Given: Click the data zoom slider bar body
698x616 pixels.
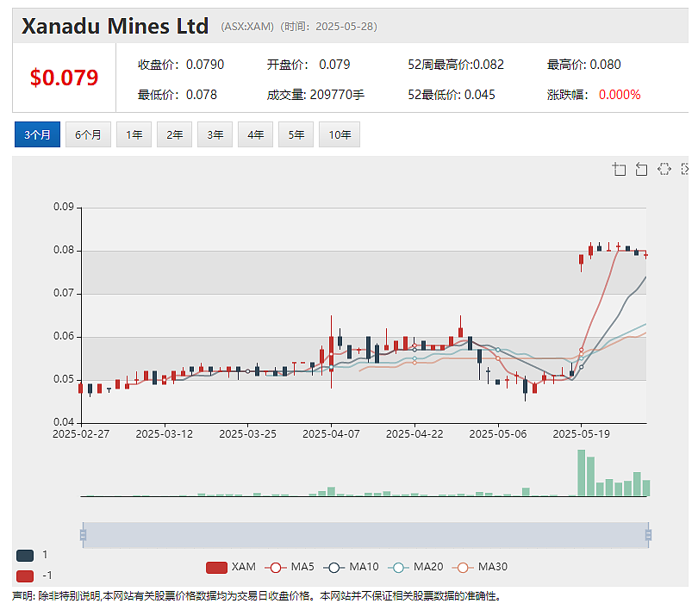Looking at the screenshot, I should (365, 534).
